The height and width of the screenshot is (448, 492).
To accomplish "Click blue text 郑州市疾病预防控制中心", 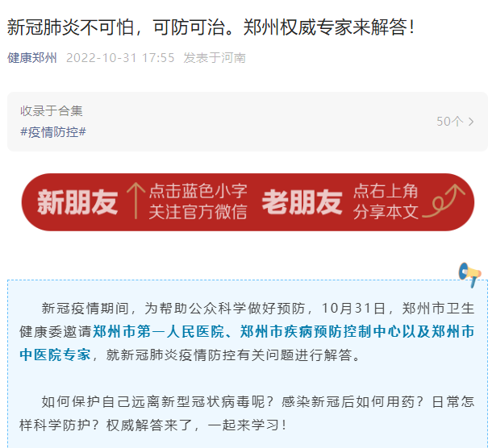I will (321, 332).
